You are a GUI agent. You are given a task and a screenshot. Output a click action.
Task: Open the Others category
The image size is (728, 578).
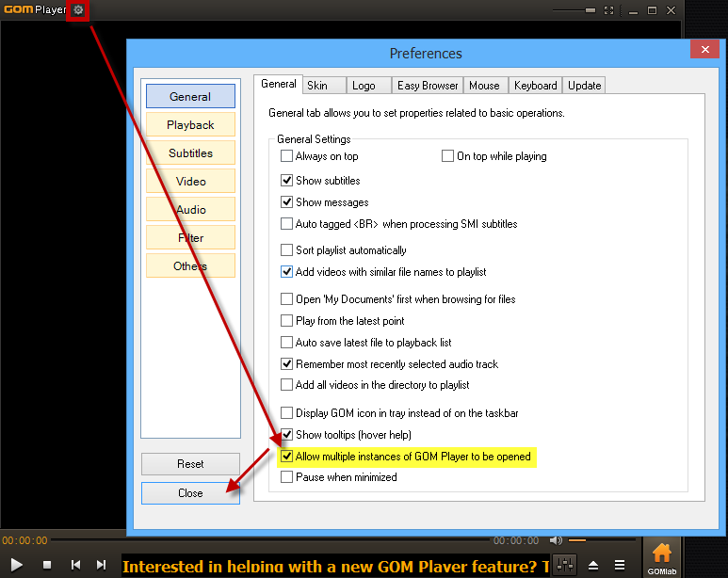coord(190,266)
